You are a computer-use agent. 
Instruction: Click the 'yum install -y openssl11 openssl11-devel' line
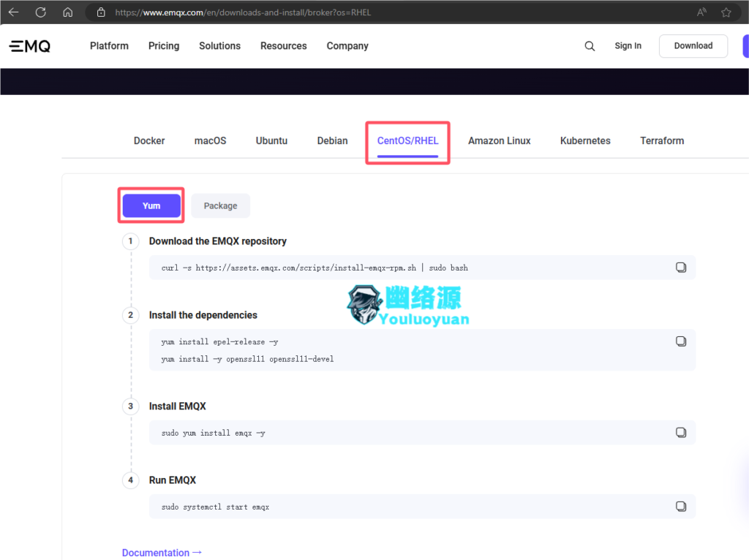tap(247, 359)
